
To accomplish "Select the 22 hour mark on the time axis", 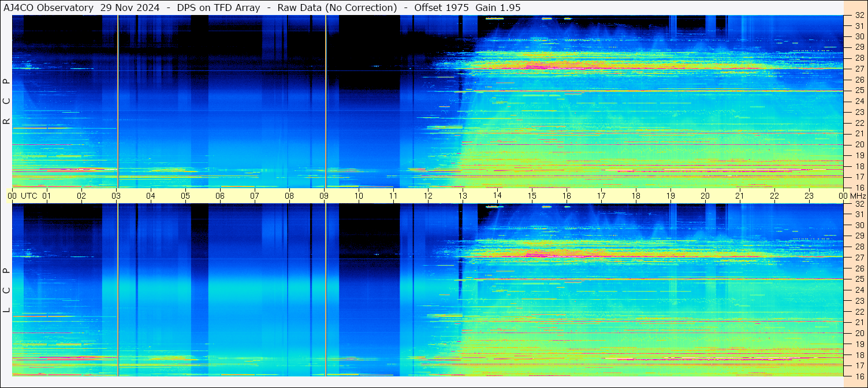I will point(774,196).
